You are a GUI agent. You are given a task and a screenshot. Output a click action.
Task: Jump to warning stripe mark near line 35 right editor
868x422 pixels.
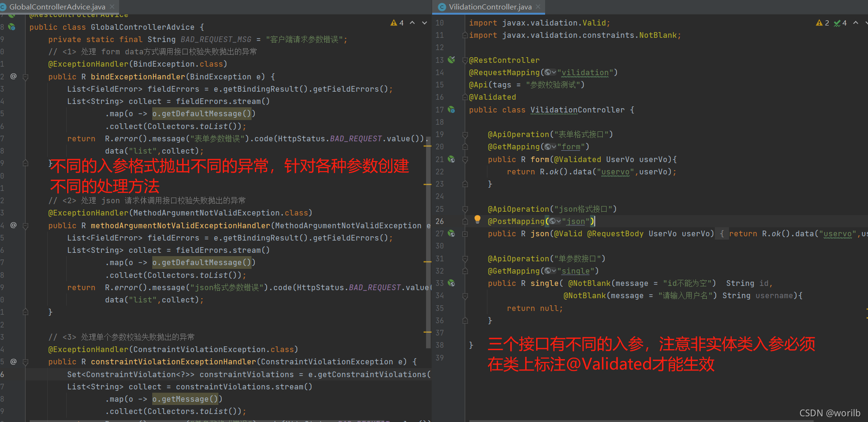click(x=867, y=310)
